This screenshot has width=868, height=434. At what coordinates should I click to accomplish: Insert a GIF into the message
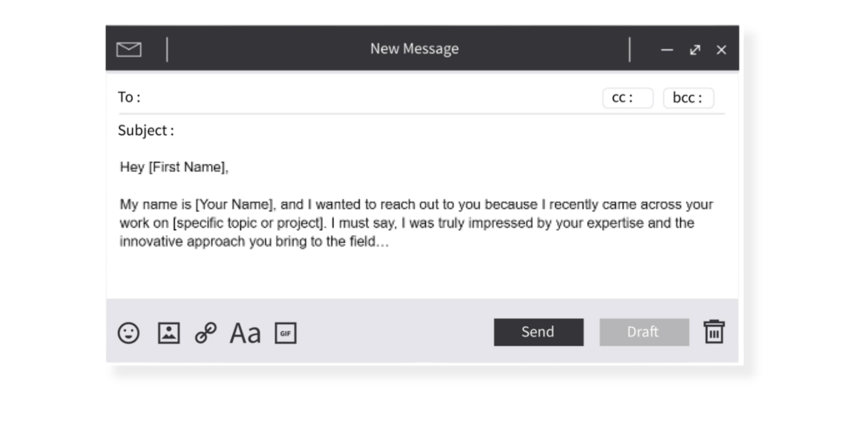tap(285, 334)
